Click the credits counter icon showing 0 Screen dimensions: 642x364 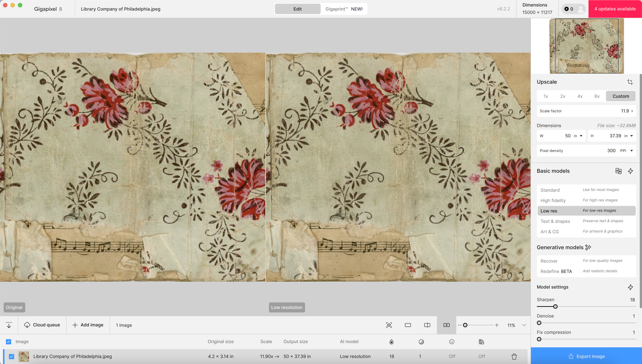(569, 9)
